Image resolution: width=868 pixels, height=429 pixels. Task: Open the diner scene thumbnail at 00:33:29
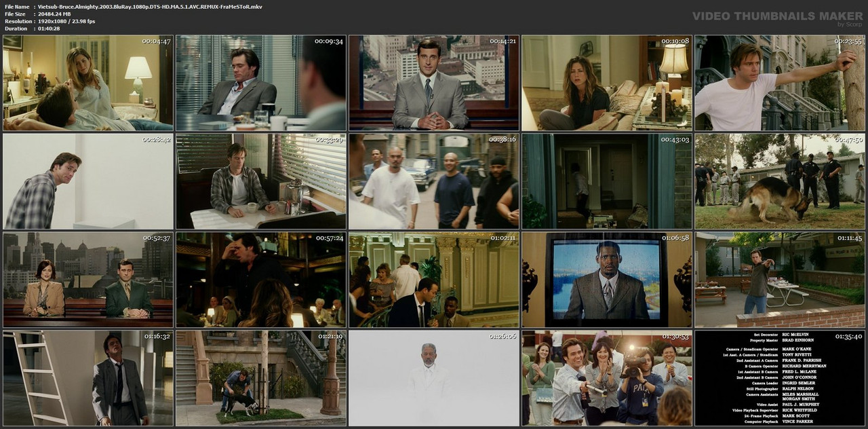(x=261, y=181)
